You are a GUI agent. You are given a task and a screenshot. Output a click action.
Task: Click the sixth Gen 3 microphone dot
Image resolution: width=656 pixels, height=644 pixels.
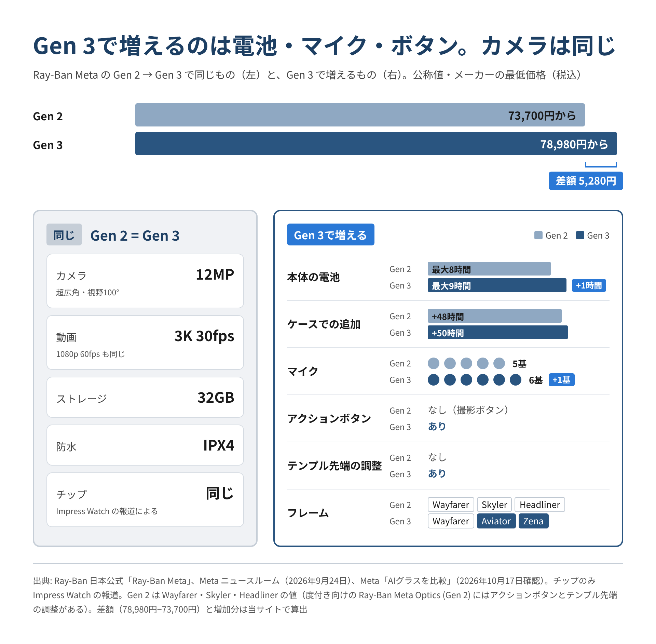(x=515, y=379)
